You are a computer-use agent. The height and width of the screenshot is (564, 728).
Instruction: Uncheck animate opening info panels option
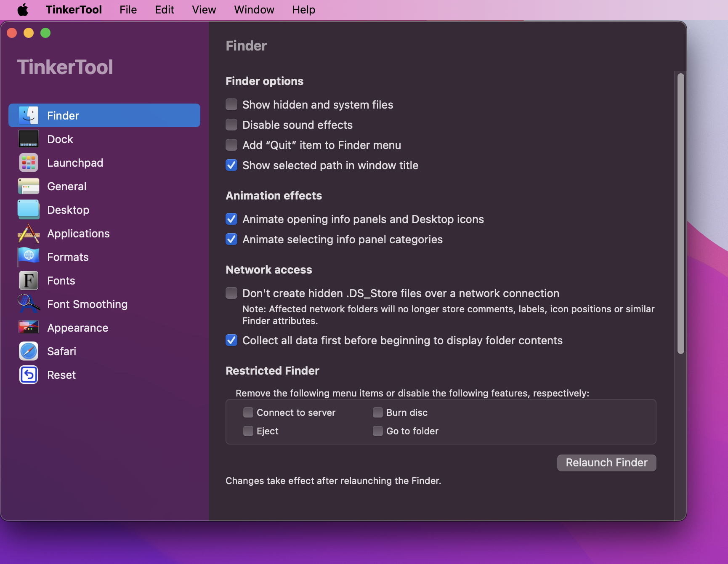pos(231,219)
